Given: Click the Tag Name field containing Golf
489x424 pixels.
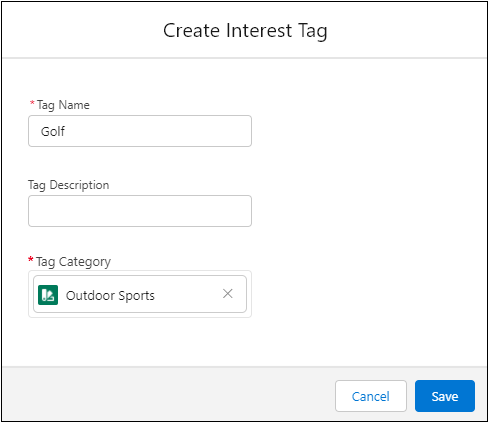Looking at the screenshot, I should 140,131.
